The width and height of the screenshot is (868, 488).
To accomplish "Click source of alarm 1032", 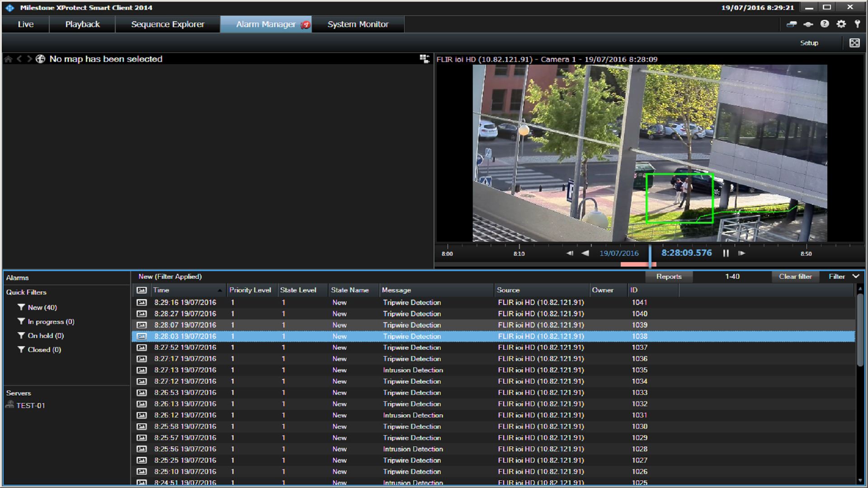I will tap(541, 404).
